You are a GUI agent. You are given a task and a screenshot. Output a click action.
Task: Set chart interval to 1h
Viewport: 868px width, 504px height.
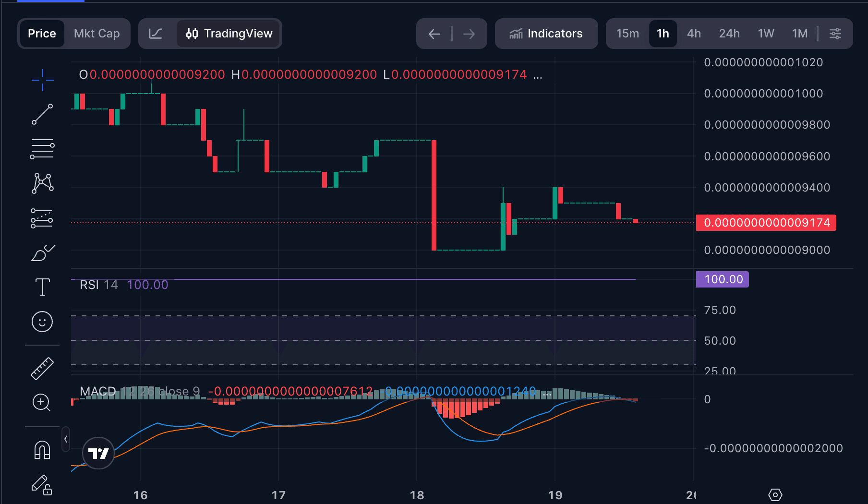point(663,34)
